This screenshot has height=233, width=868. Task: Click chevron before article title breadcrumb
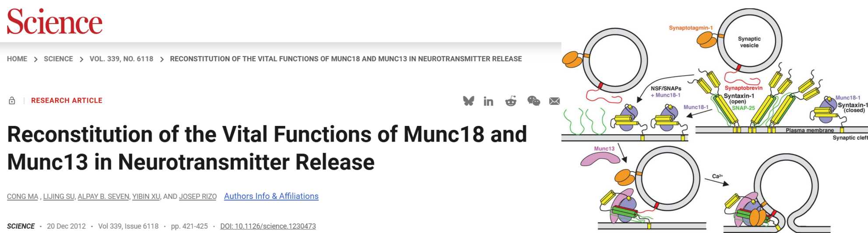coord(162,59)
